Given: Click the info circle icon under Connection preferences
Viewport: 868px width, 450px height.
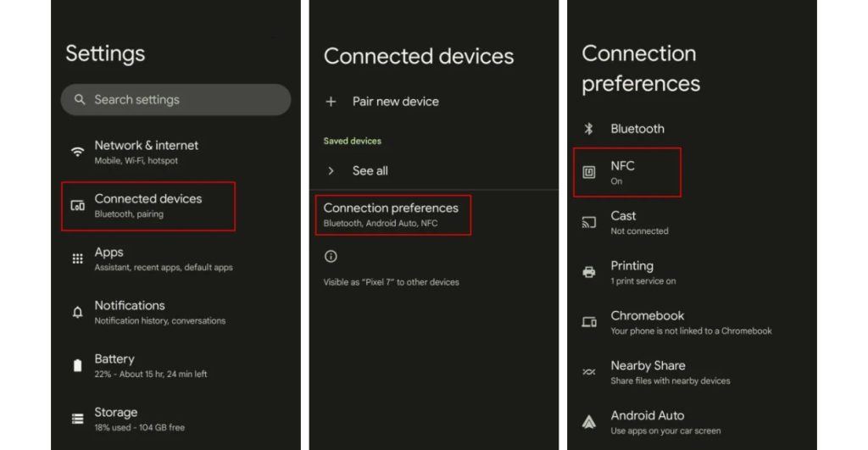Looking at the screenshot, I should (331, 256).
